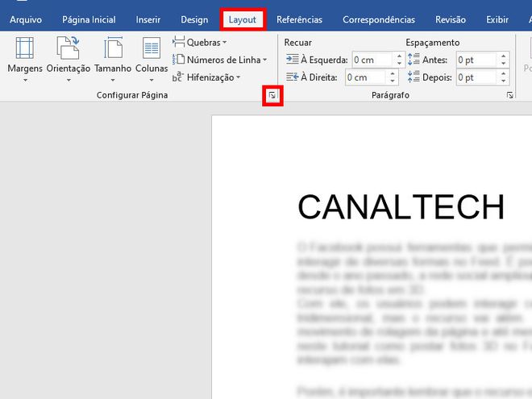Switch to the Revisão tab

(451, 19)
